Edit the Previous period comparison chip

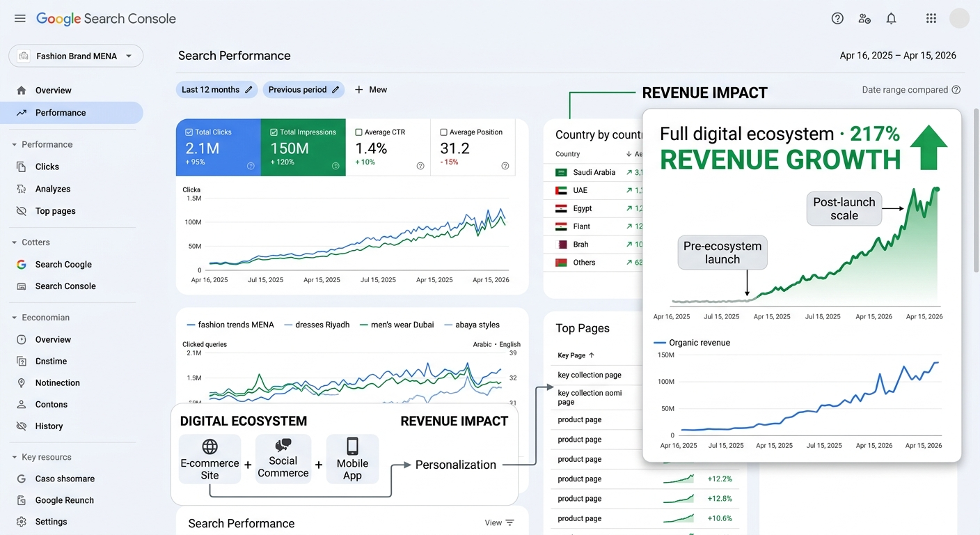[x=304, y=90]
